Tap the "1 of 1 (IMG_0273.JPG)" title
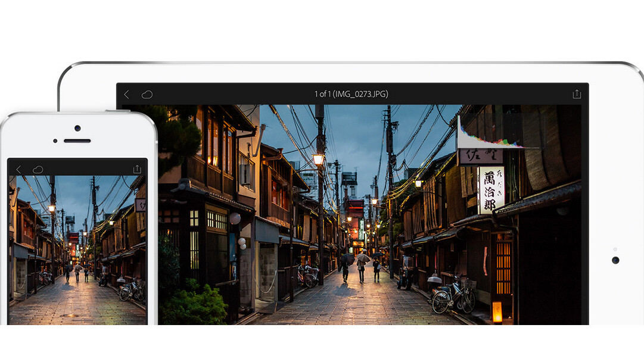This screenshot has width=644, height=362. click(x=351, y=94)
